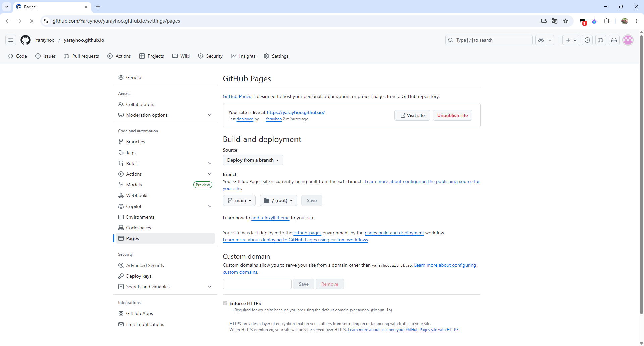The width and height of the screenshot is (644, 346).
Task: Bookmark this page with star icon
Action: (566, 21)
